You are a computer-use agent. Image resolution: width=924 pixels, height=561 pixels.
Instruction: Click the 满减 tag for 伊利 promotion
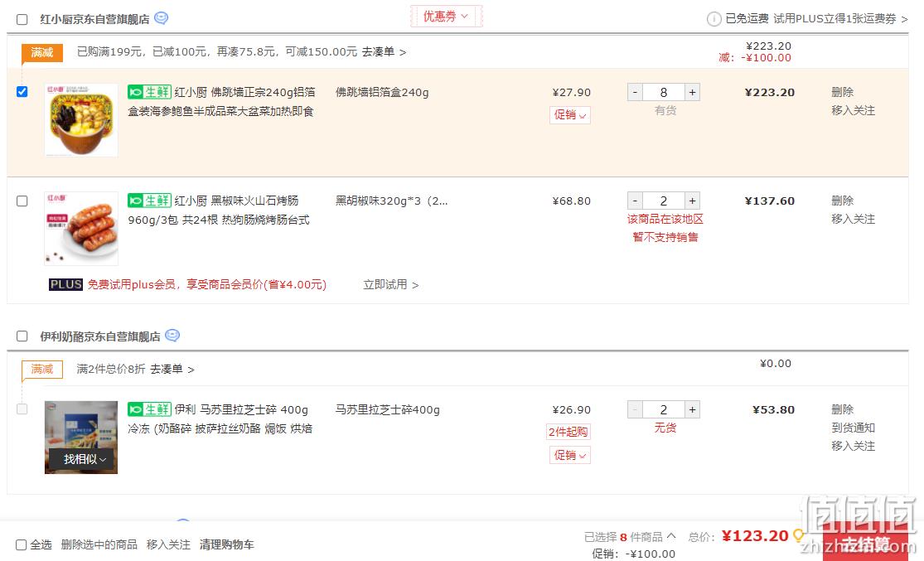click(41, 370)
